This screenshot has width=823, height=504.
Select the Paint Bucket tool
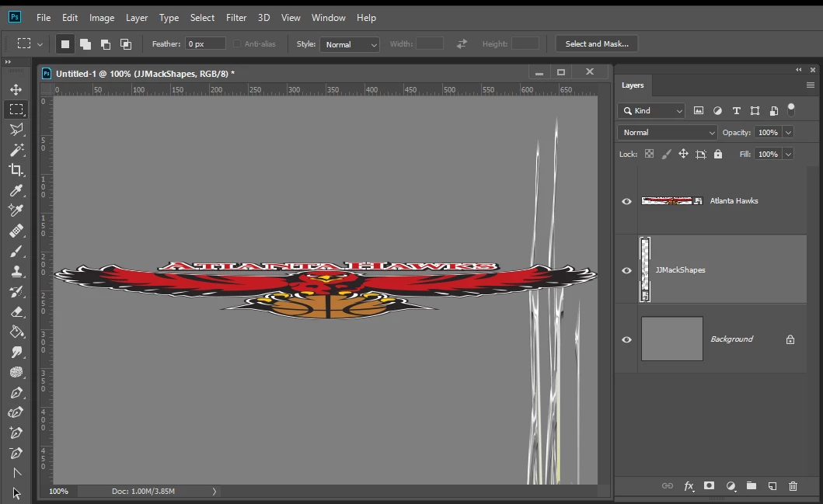click(16, 332)
